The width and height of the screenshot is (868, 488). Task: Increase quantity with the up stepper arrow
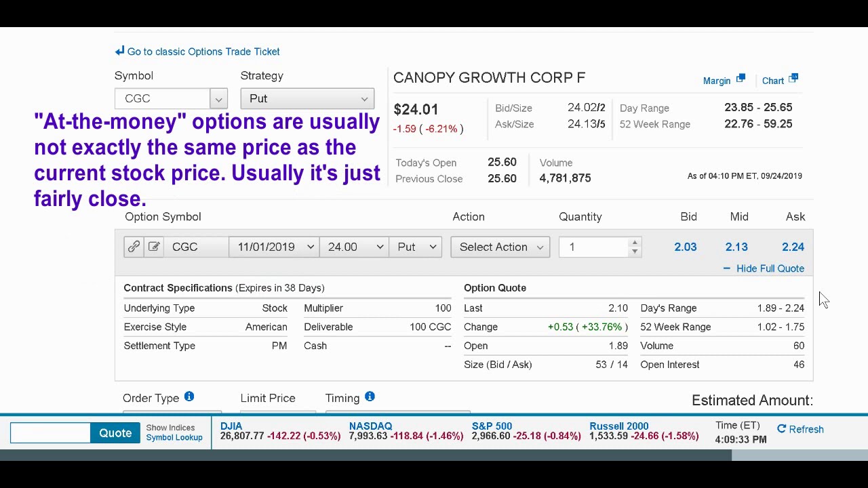click(x=635, y=242)
